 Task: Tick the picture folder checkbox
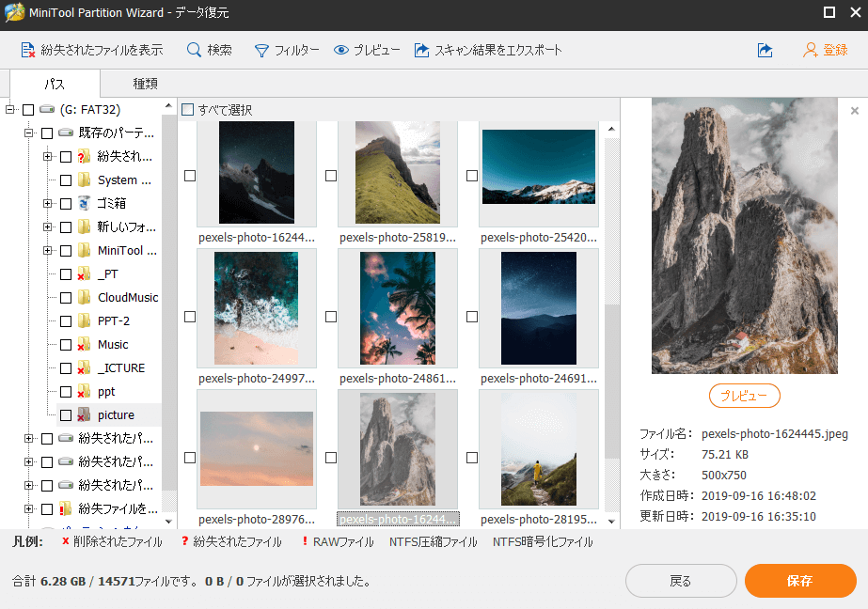[66, 414]
